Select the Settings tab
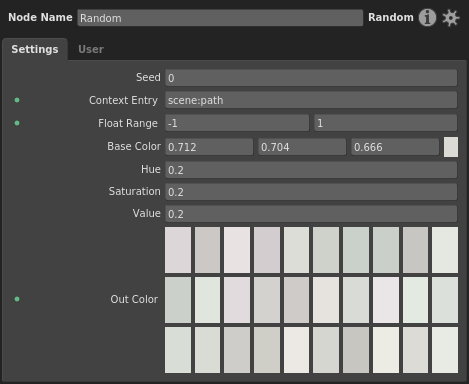The image size is (469, 384). coord(35,49)
